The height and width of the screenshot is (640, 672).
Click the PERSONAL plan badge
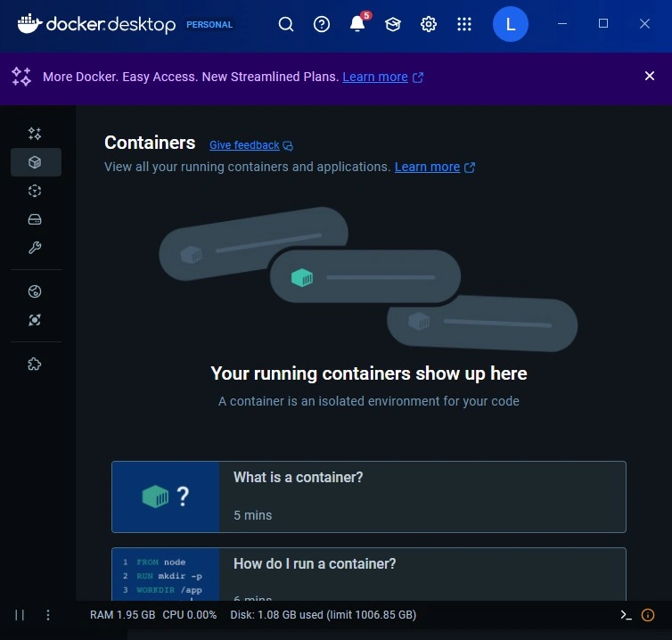pyautogui.click(x=209, y=24)
